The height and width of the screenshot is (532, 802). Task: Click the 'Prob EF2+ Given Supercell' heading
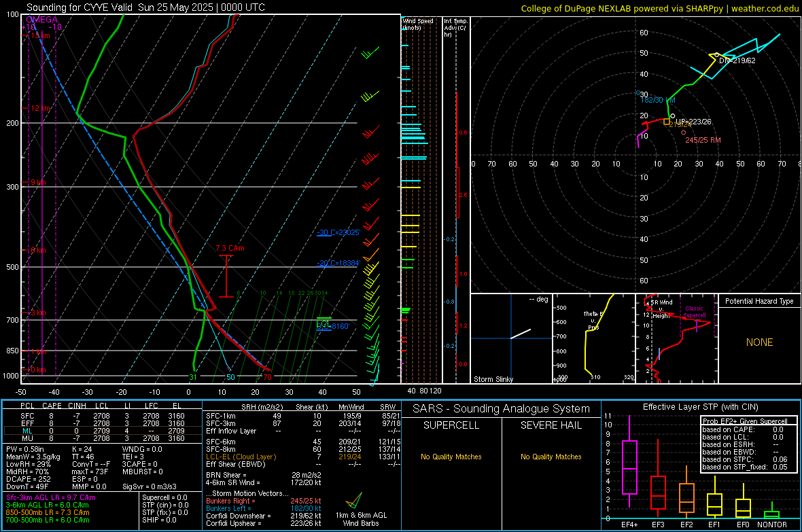pos(745,421)
